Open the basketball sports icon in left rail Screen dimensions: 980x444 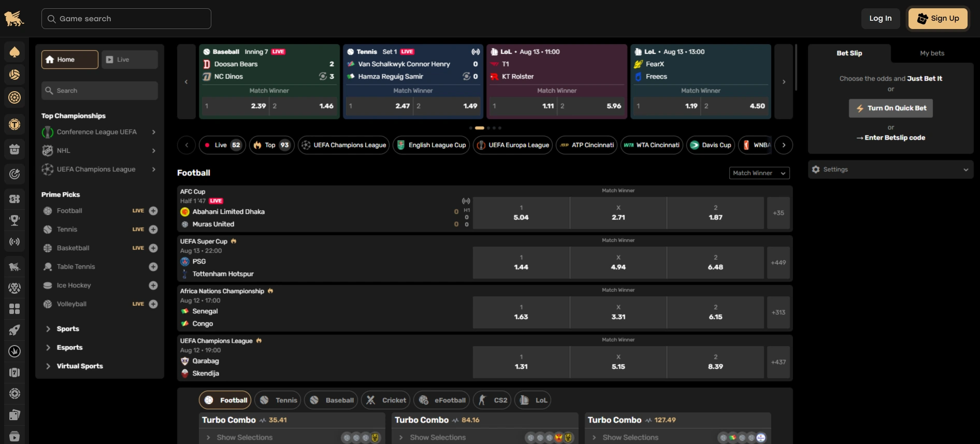(15, 75)
